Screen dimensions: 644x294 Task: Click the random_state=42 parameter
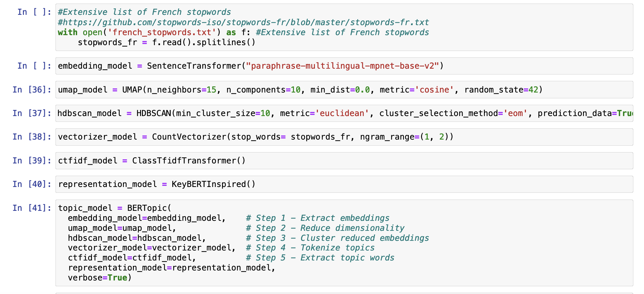point(501,90)
